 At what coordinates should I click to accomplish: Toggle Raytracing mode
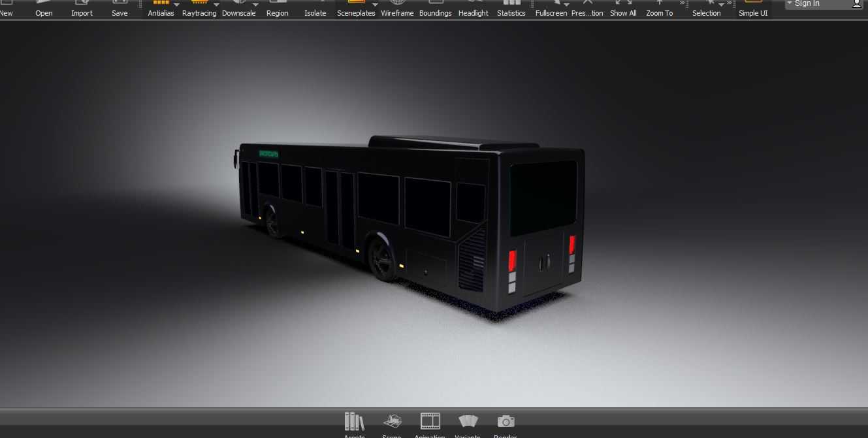[x=199, y=8]
